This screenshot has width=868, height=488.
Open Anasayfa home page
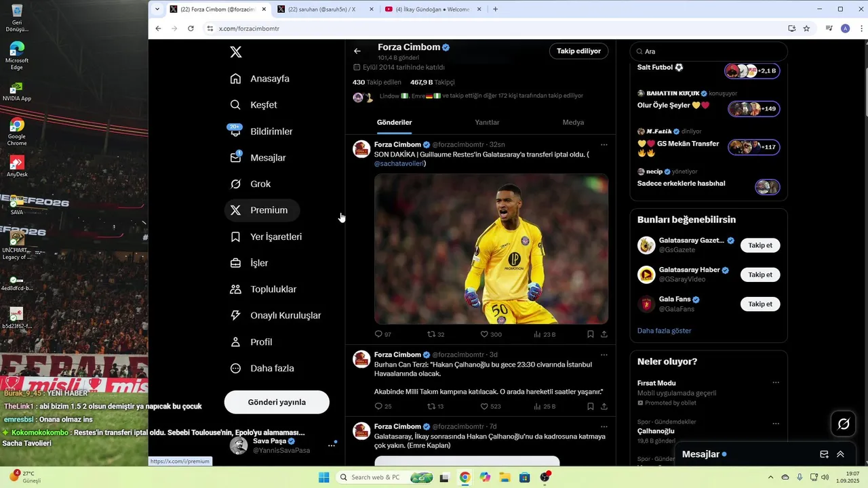(x=260, y=79)
